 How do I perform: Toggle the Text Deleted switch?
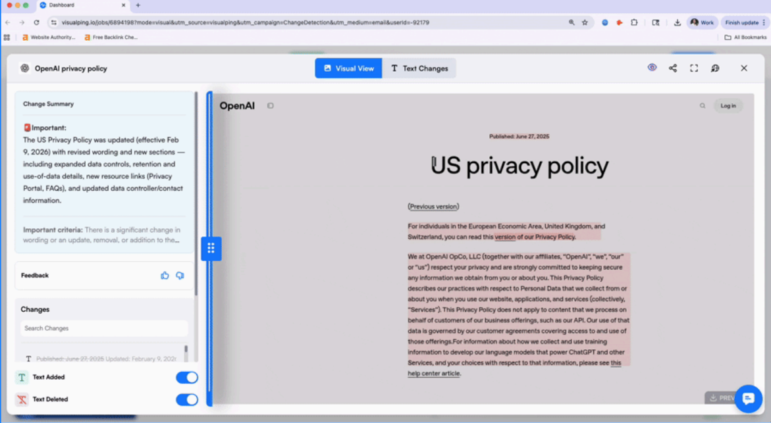(187, 399)
